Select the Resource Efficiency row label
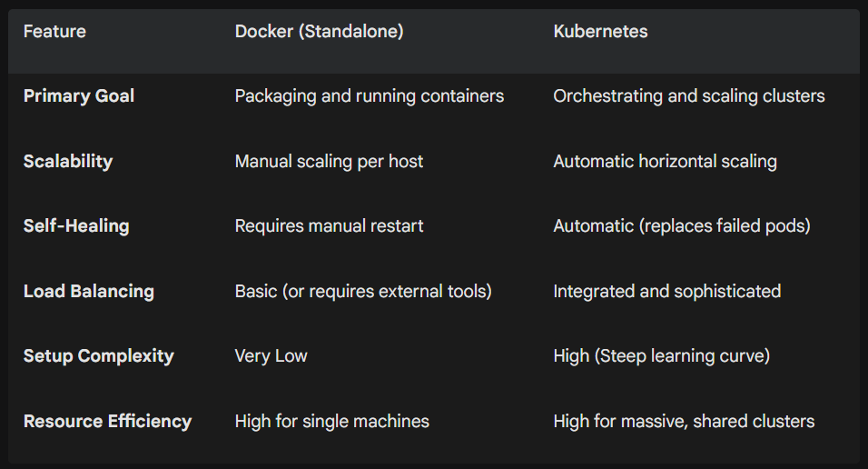868x469 pixels. pos(107,422)
